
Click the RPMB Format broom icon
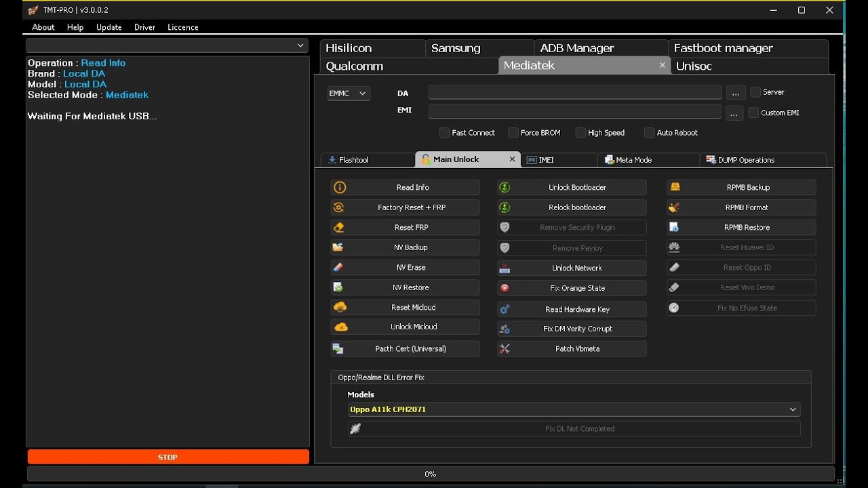673,207
